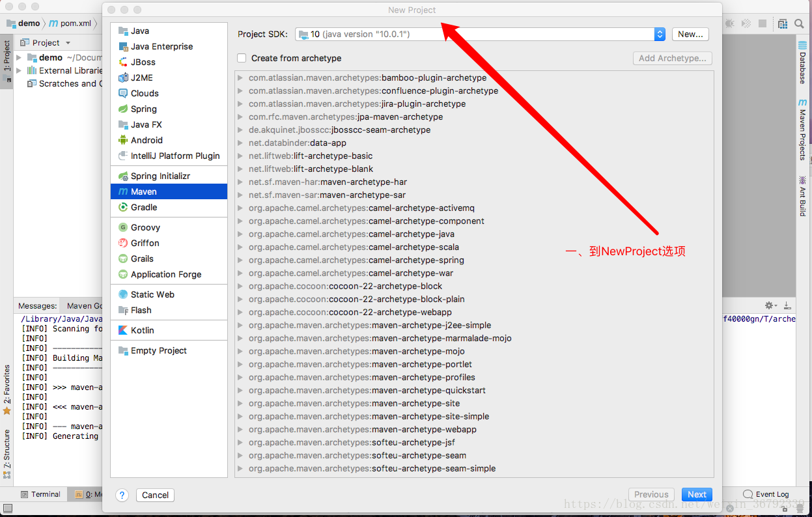This screenshot has height=517, width=812.
Task: Select JBoss in project types
Action: (169, 62)
